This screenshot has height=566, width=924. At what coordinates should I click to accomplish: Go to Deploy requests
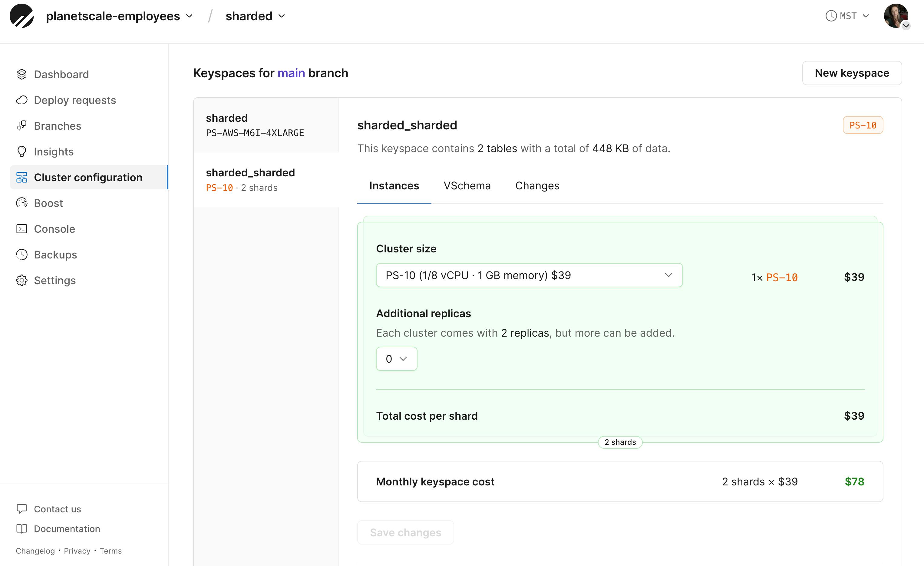74,100
